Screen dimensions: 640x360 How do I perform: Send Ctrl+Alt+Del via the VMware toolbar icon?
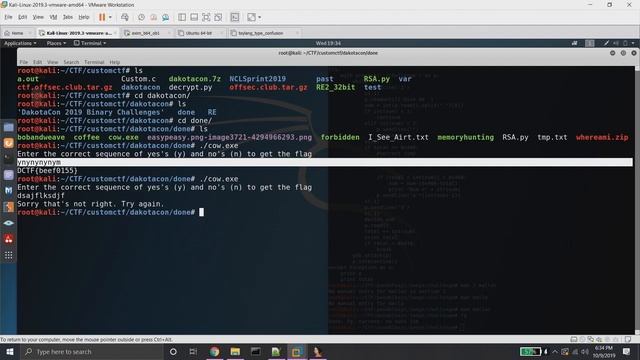pos(125,17)
